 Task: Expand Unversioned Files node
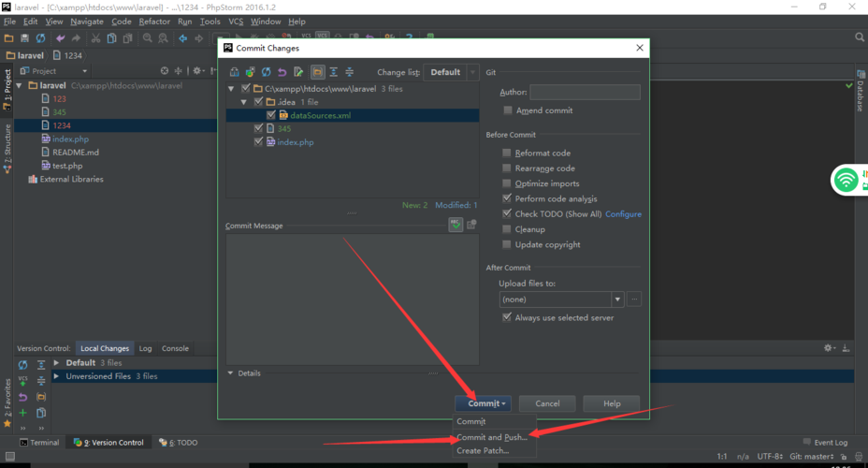(56, 376)
